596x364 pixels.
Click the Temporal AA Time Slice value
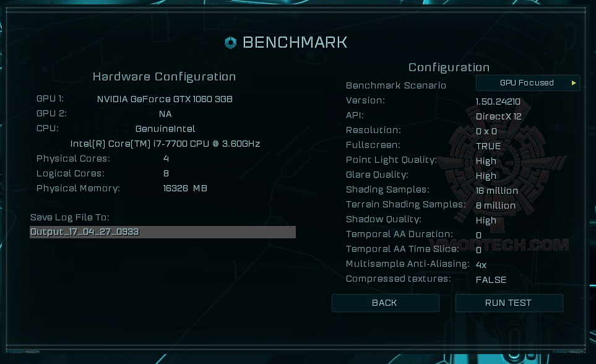[x=478, y=250]
